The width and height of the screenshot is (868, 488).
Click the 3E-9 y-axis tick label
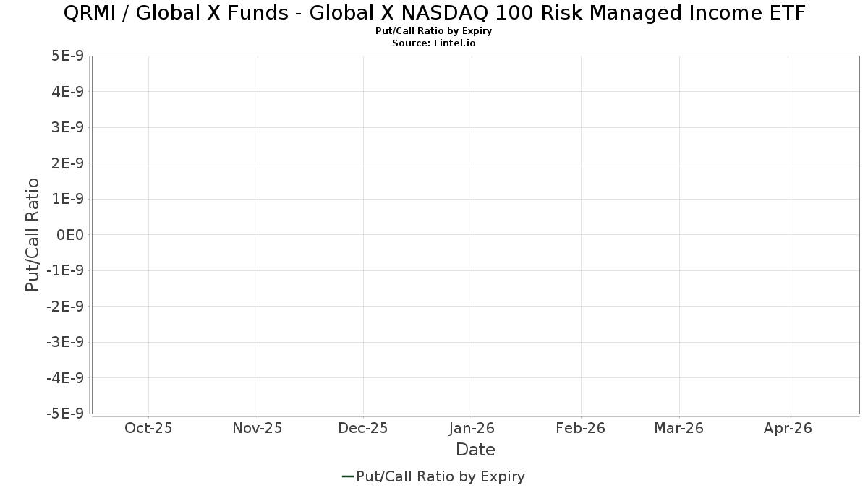[69, 127]
